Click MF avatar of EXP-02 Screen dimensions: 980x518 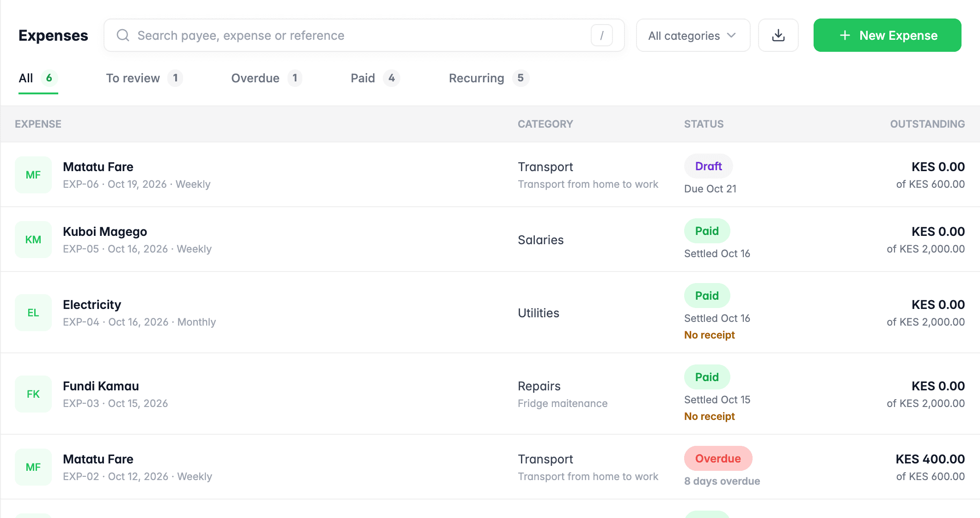(x=33, y=467)
